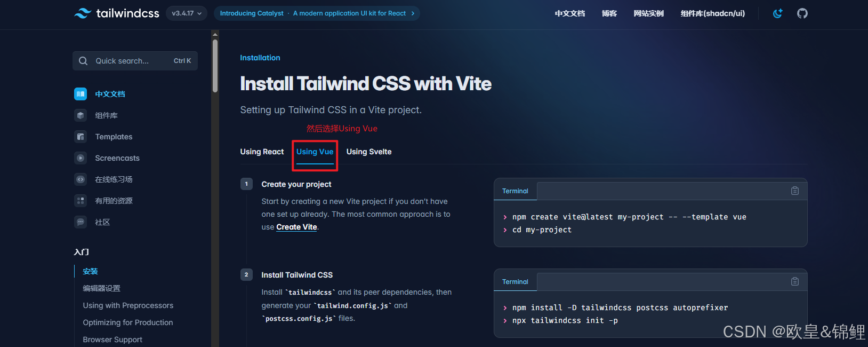
Task: Open 中文文档 in top navigation
Action: click(x=569, y=13)
